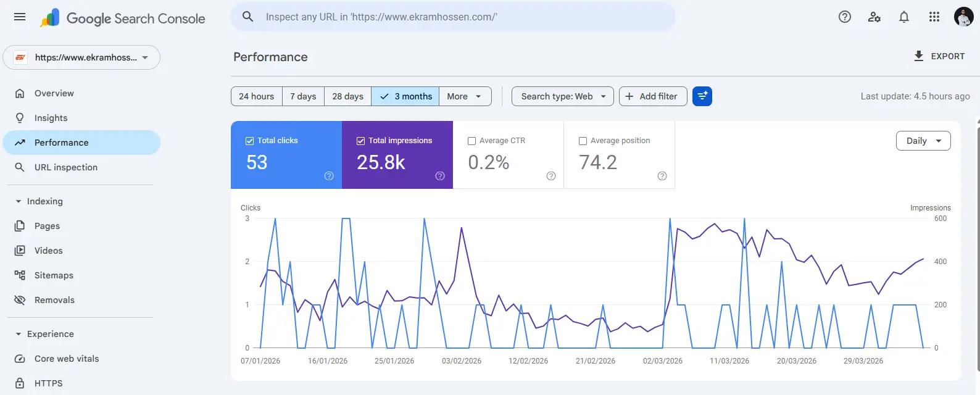This screenshot has width=980, height=395.
Task: Click the help icon on Average position card
Action: (662, 176)
